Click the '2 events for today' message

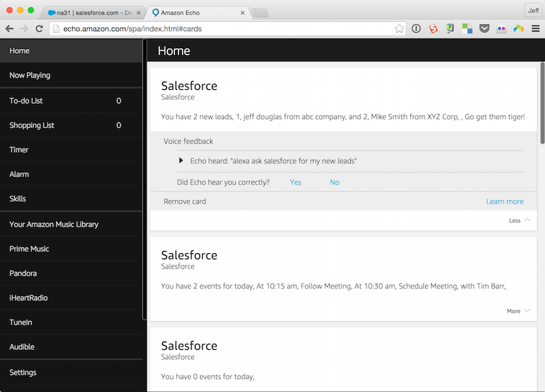tap(333, 286)
